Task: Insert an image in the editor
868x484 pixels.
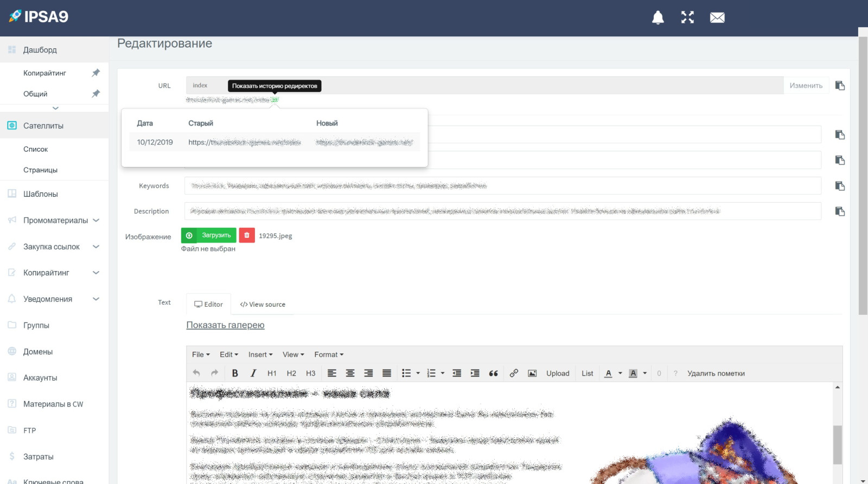Action: pyautogui.click(x=532, y=373)
